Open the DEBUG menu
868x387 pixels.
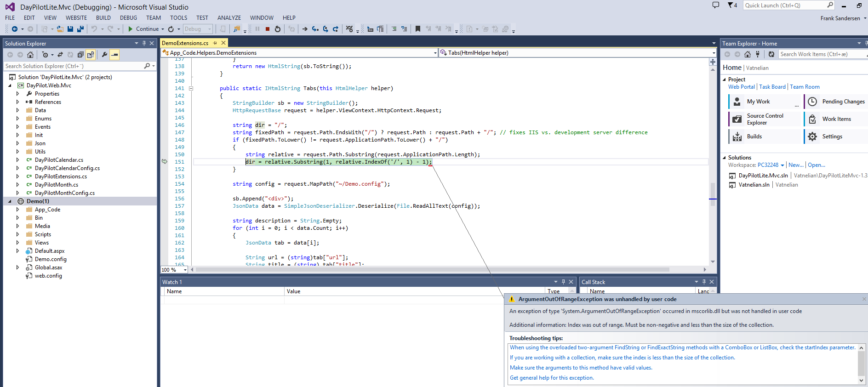(128, 18)
